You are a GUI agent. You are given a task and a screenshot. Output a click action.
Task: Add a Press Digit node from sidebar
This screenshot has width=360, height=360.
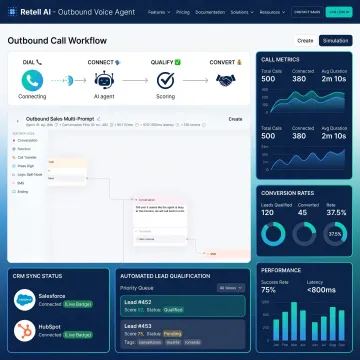click(23, 166)
